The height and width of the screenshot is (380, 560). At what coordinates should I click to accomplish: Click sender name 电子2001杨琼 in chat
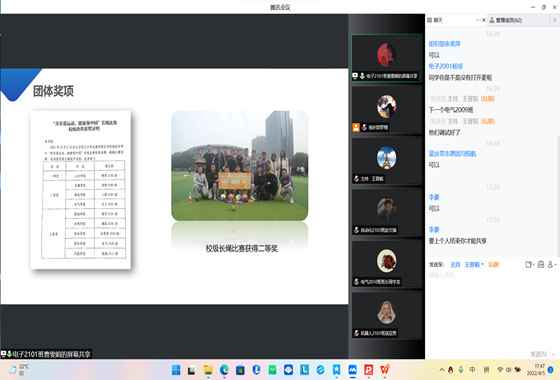pos(445,66)
